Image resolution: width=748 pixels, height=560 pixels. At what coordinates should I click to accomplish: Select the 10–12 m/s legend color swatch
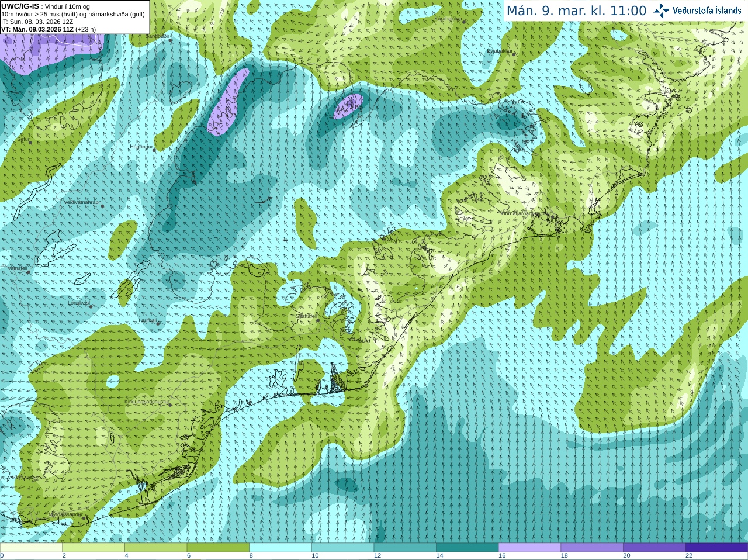coord(342,548)
